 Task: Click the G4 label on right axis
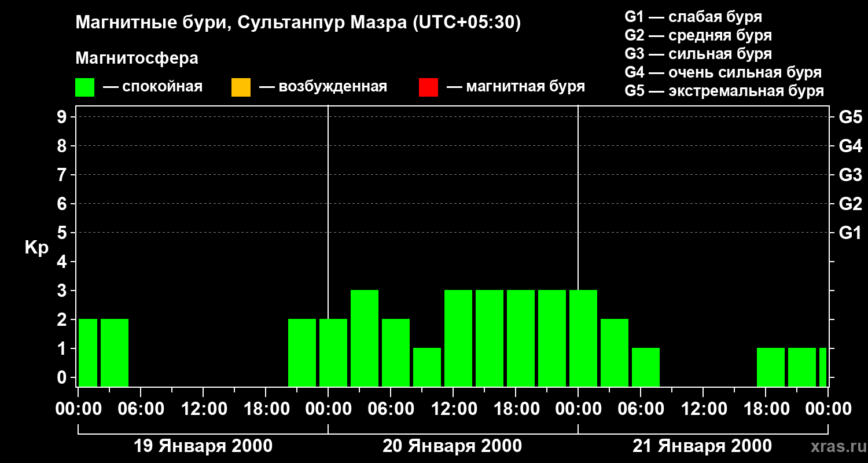tap(850, 146)
